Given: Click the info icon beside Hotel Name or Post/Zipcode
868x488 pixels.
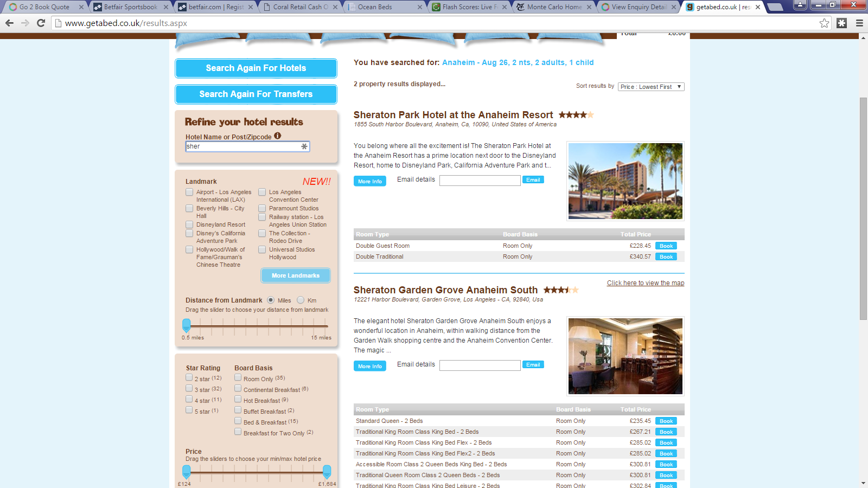Looking at the screenshot, I should (x=278, y=136).
